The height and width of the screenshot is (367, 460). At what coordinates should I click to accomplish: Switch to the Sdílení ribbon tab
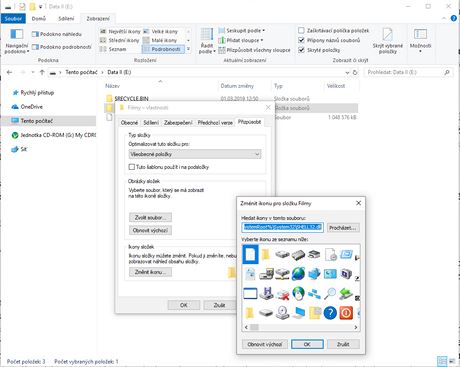[x=66, y=19]
